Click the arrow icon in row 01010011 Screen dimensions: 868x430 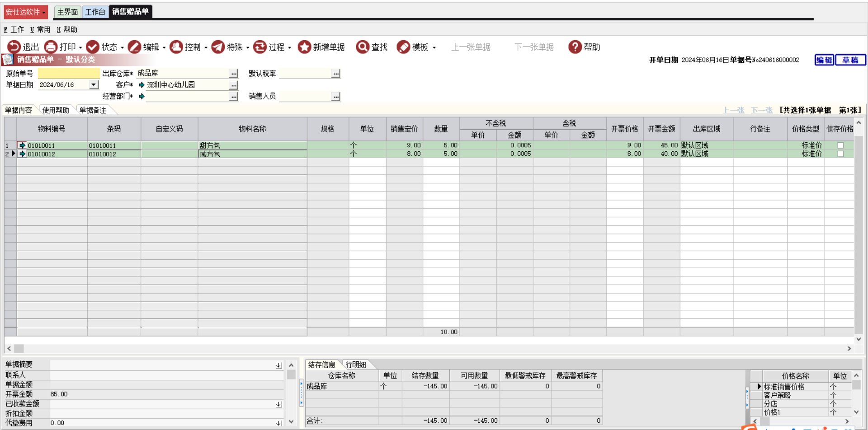[22, 145]
